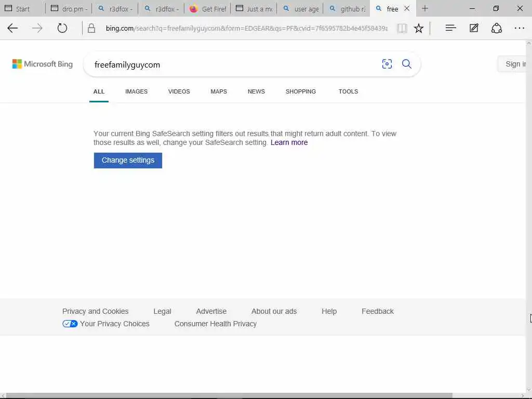The width and height of the screenshot is (532, 399).
Task: Switch to the github search tab
Action: click(x=347, y=8)
